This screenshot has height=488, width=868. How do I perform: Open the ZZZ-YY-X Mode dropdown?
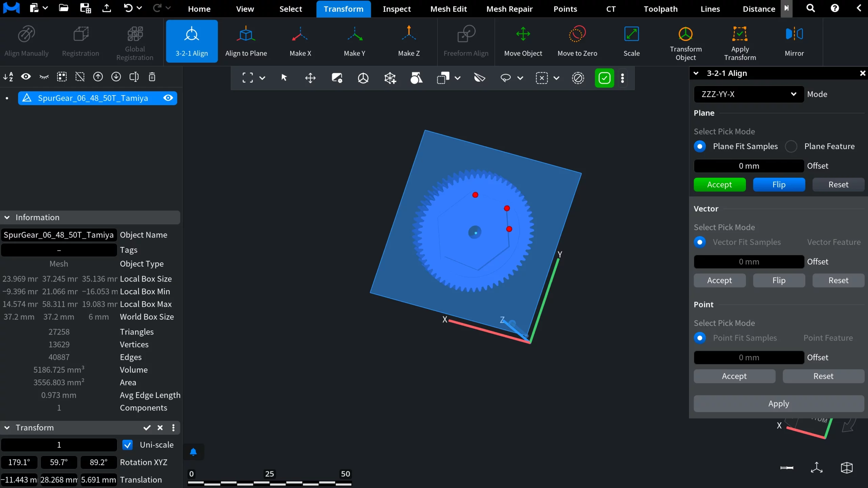(x=749, y=94)
